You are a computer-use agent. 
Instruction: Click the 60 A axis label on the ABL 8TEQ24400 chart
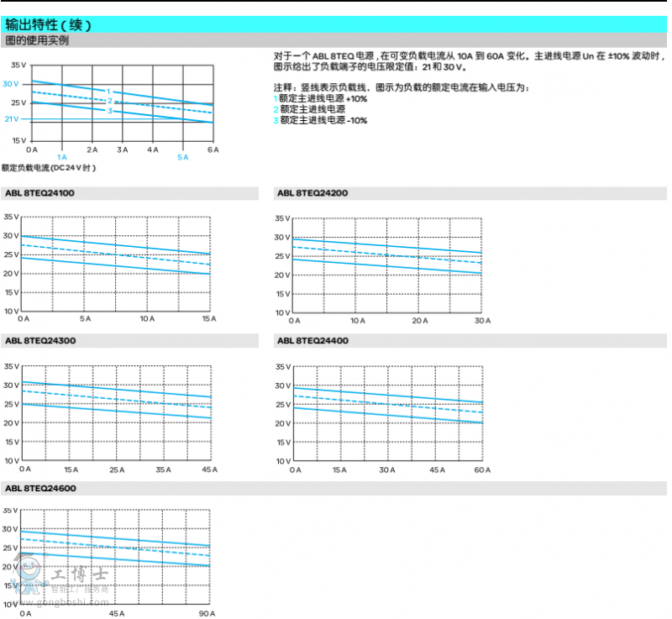tap(482, 469)
